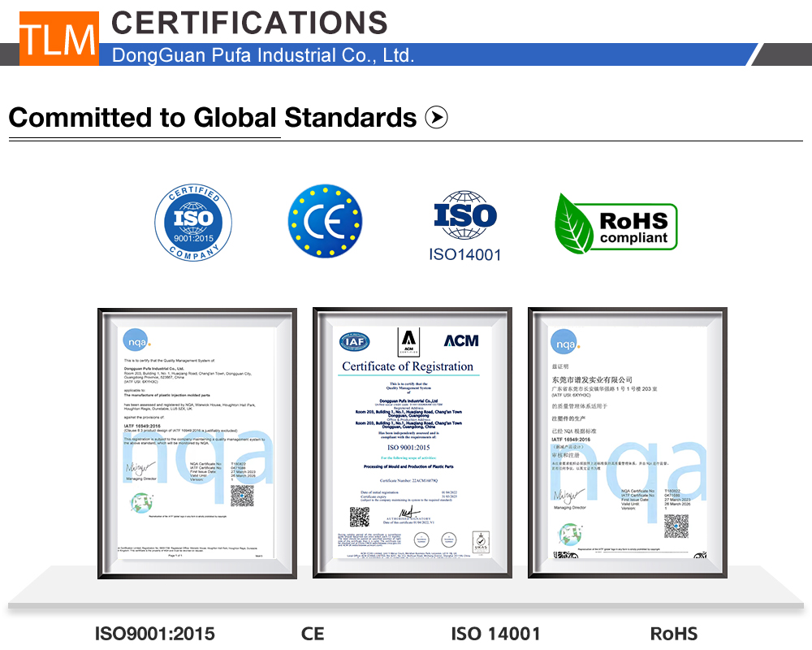The height and width of the screenshot is (650, 812).
Task: Click the nqa logo on the English certificate
Action: [136, 341]
